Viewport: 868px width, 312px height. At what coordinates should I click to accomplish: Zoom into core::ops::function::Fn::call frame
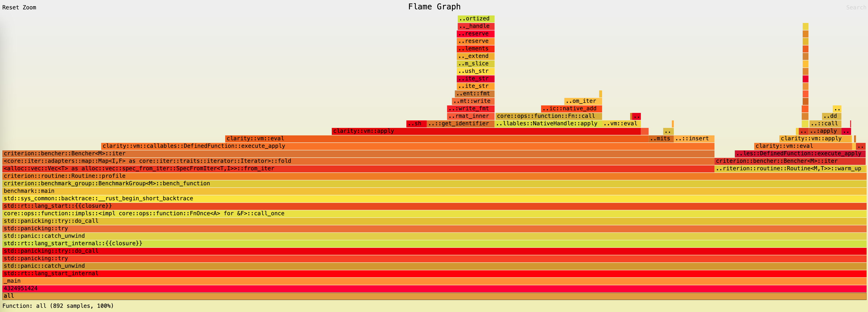click(x=548, y=116)
